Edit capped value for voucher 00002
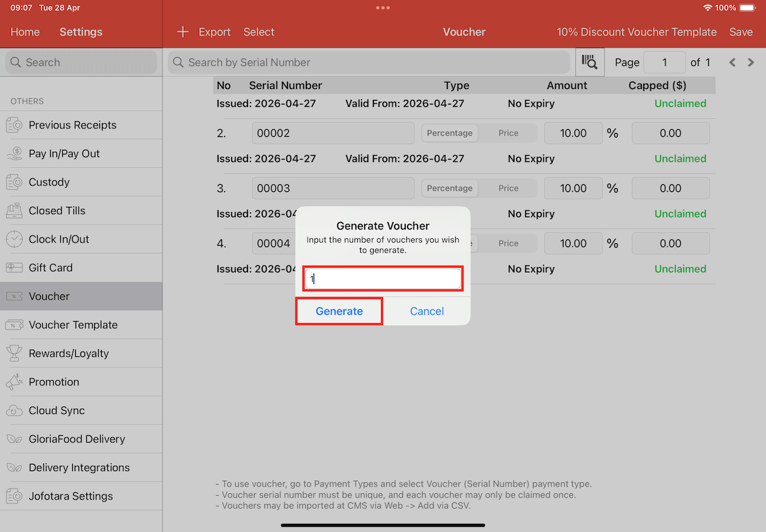 coord(670,133)
